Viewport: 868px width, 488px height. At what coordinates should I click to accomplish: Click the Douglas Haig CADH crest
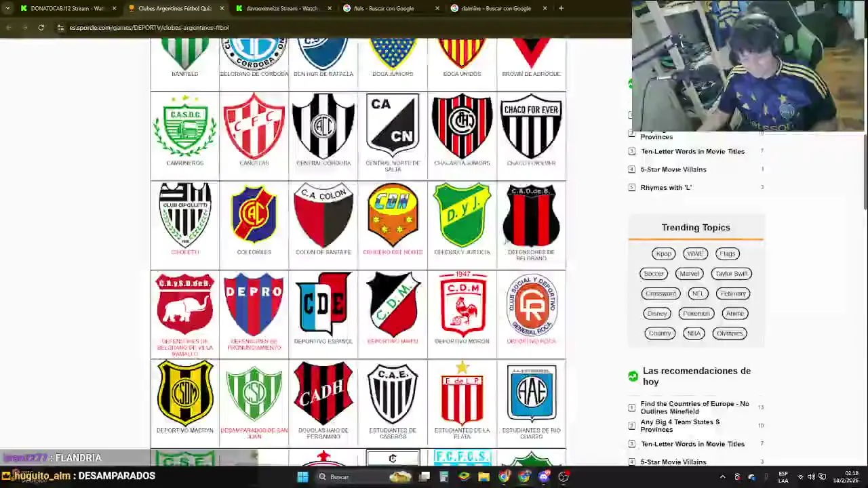(323, 394)
